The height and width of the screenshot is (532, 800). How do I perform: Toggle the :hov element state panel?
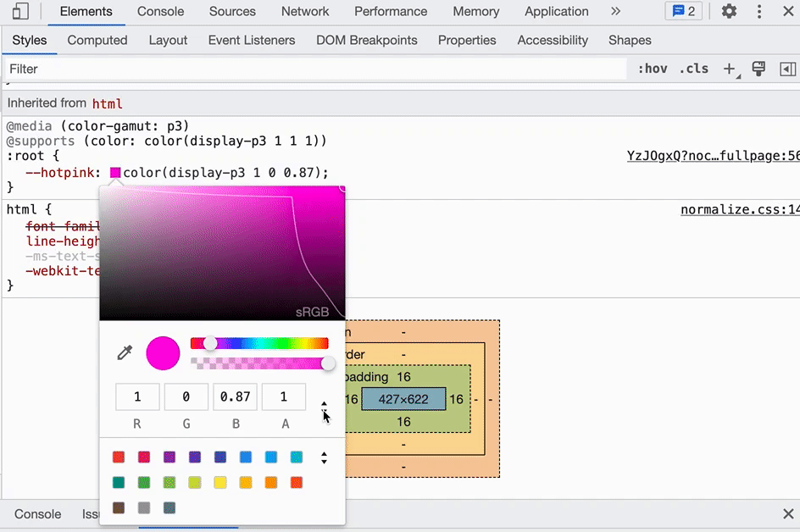(x=653, y=69)
